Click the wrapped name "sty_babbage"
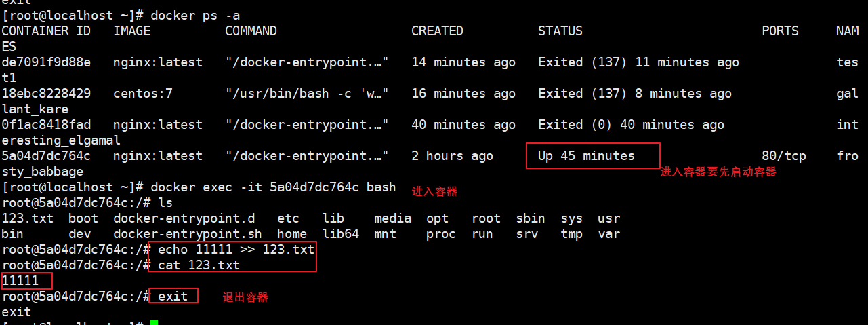Screen dimensions: 868x325 tap(42, 171)
